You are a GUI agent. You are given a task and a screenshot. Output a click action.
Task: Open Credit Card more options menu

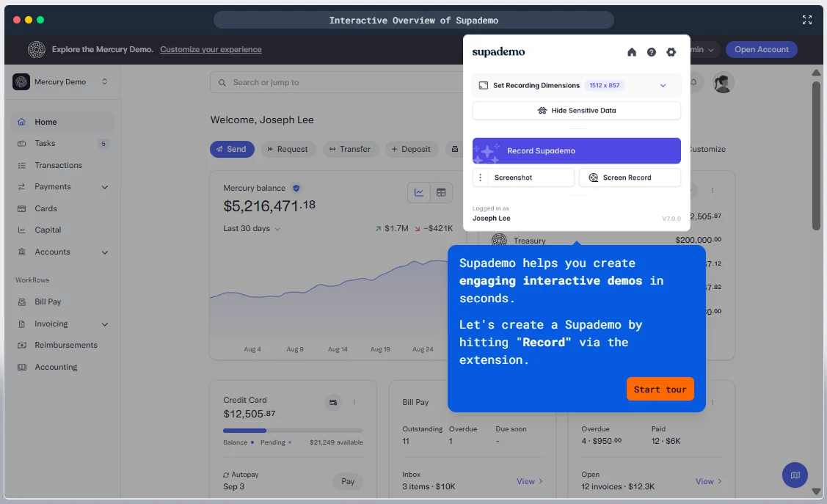[354, 402]
